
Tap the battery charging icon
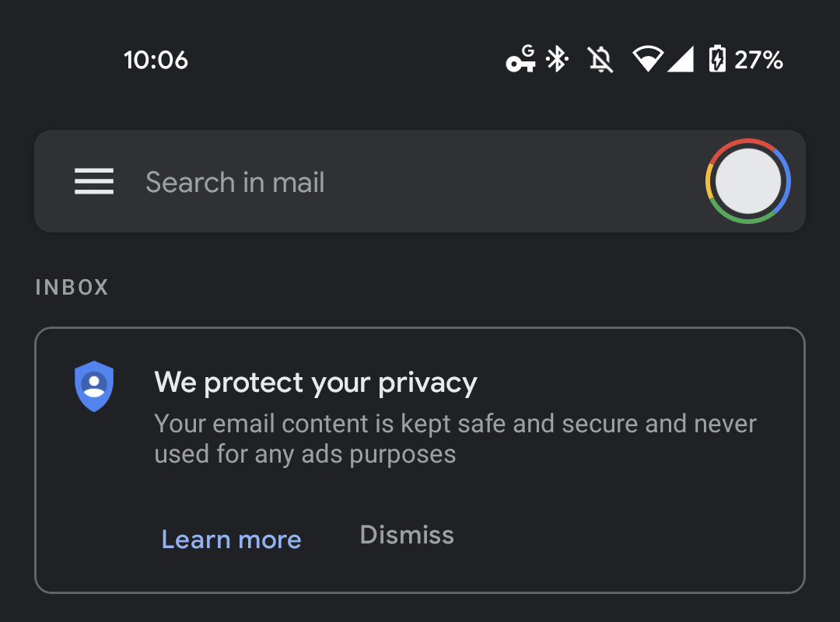click(717, 60)
